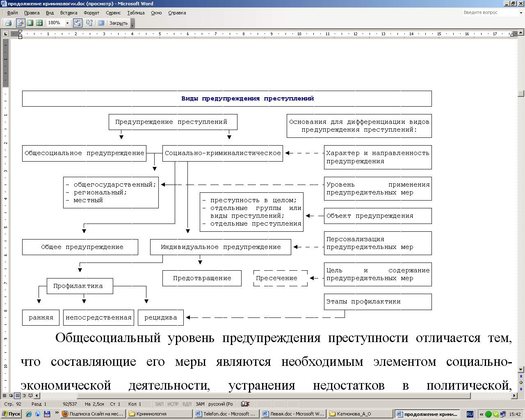Open the Сервис menu
This screenshot has height=420, width=525.
pyautogui.click(x=113, y=13)
